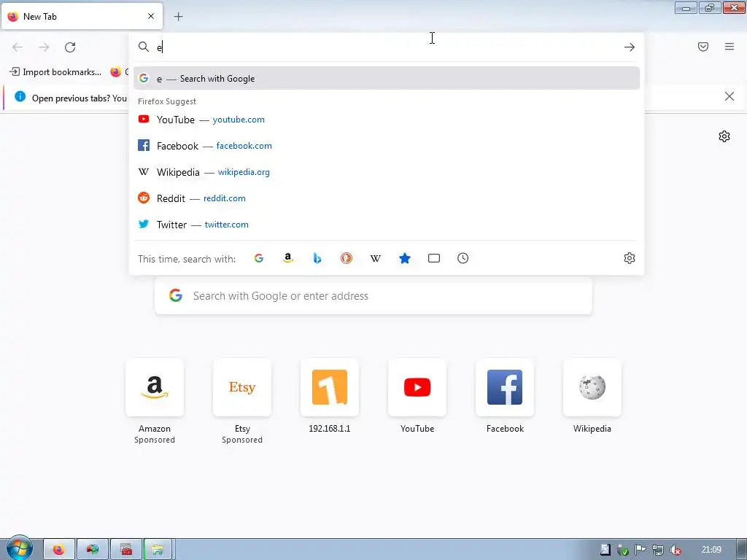The image size is (747, 560).
Task: Search open Tabs with rectangle icon
Action: (x=434, y=258)
